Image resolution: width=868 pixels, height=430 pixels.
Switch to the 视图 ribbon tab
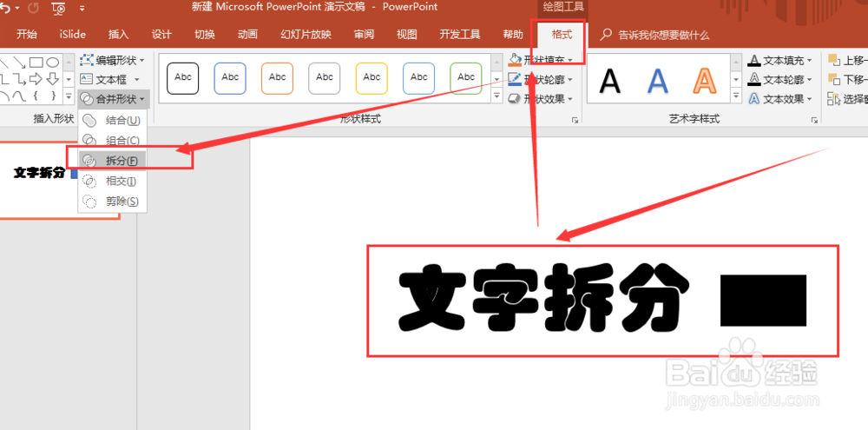pos(407,35)
